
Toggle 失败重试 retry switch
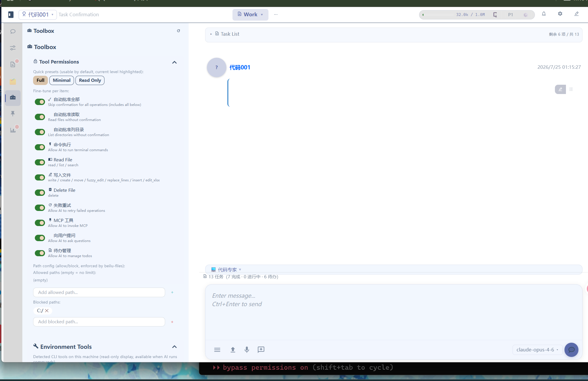(x=40, y=208)
